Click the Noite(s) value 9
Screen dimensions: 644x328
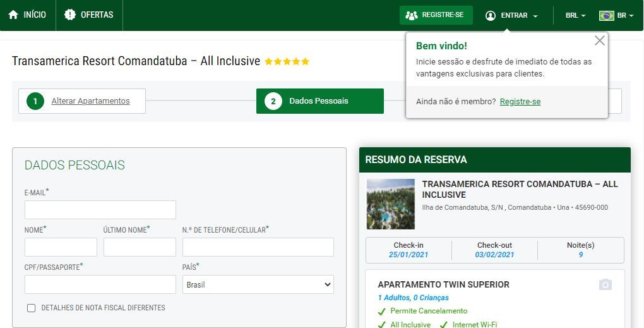coord(581,255)
